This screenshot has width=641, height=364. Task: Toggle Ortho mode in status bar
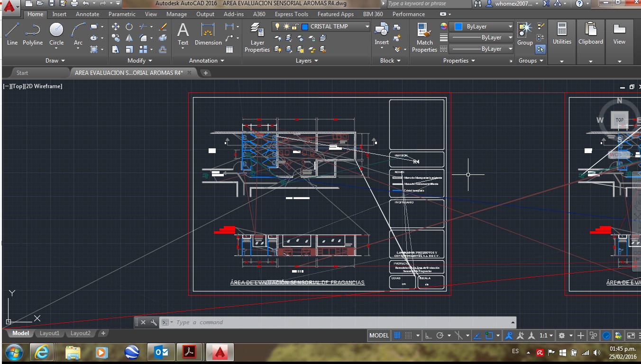point(429,335)
